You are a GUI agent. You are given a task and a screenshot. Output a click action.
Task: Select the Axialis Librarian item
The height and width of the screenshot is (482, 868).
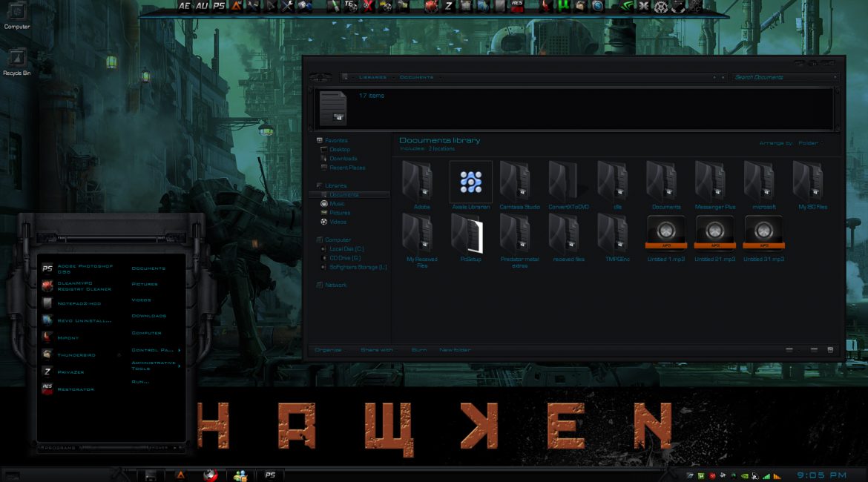470,185
